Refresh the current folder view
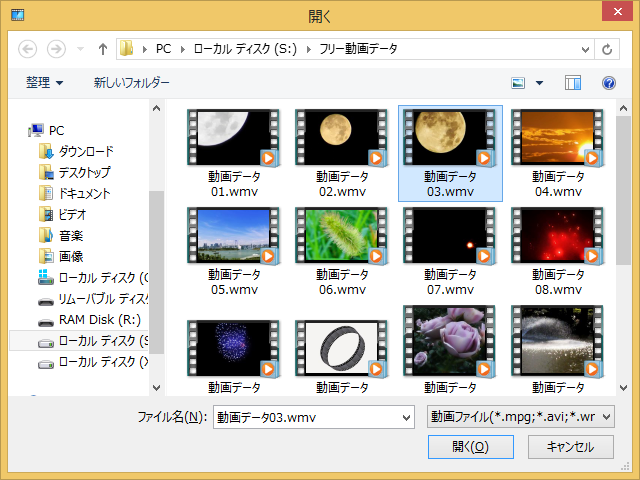 point(606,48)
